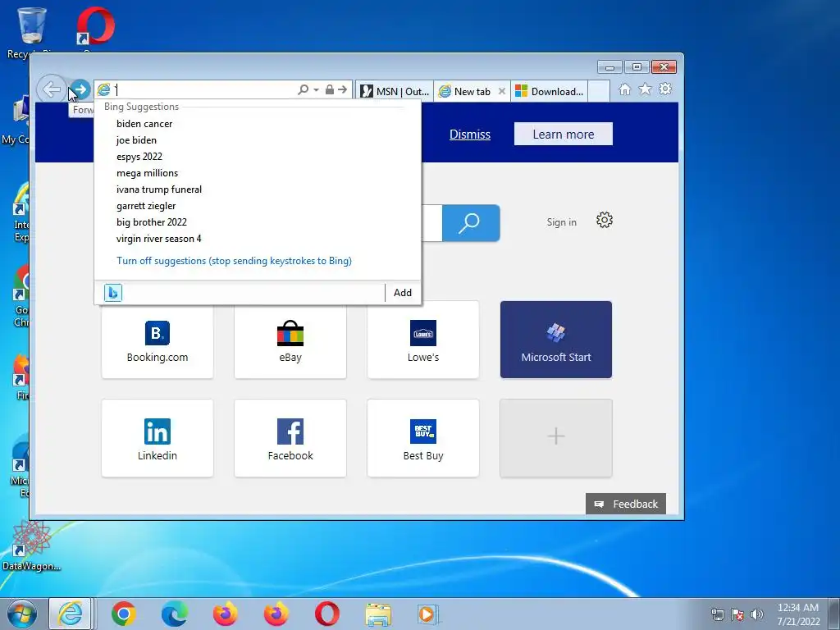Viewport: 840px width, 630px height.
Task: Click the Learn more button
Action: pyautogui.click(x=563, y=134)
